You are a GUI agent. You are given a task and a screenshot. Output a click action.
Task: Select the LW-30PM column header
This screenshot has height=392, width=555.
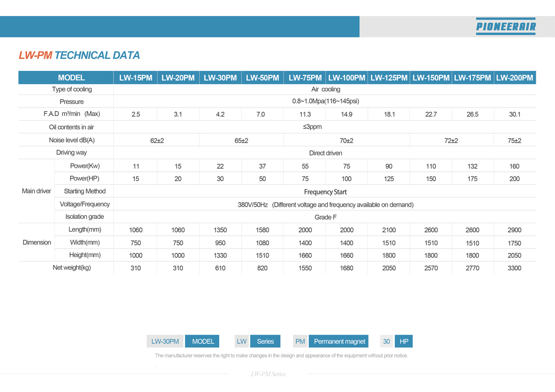[220, 78]
